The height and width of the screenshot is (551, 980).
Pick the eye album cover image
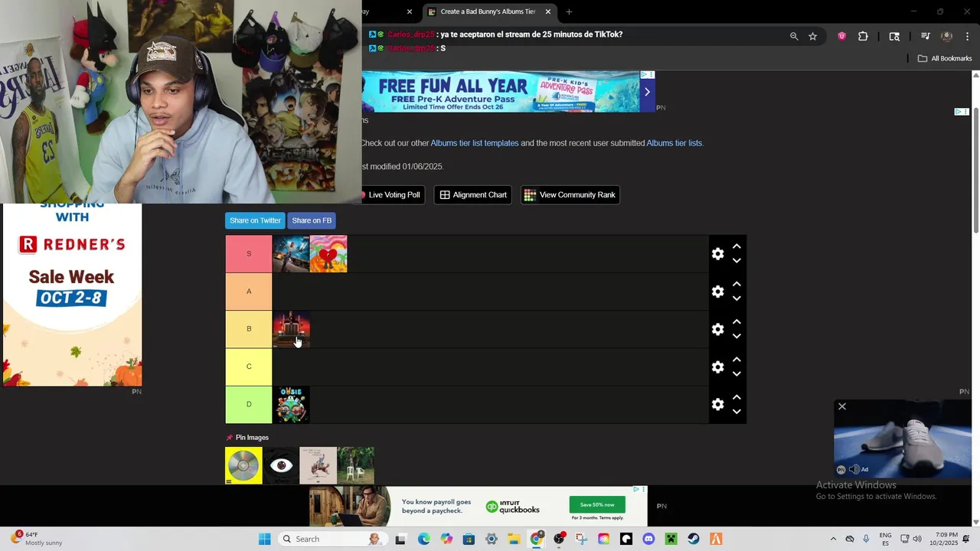(281, 465)
